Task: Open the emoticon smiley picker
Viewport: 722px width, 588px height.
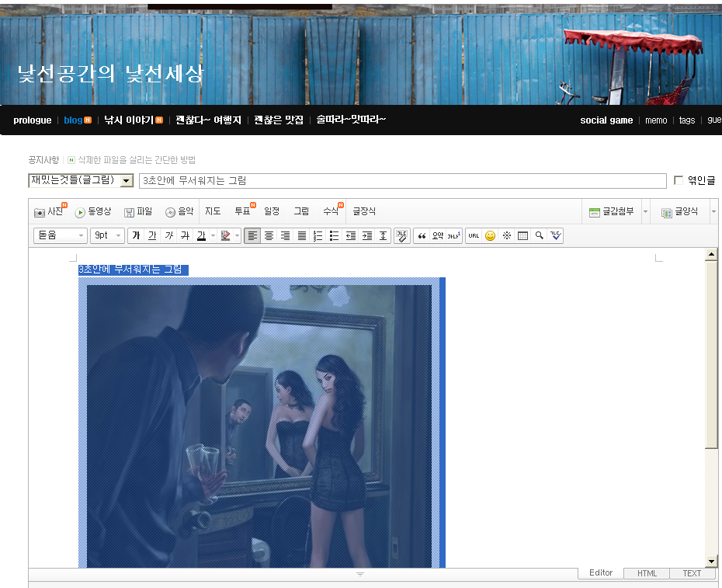Action: pos(491,235)
